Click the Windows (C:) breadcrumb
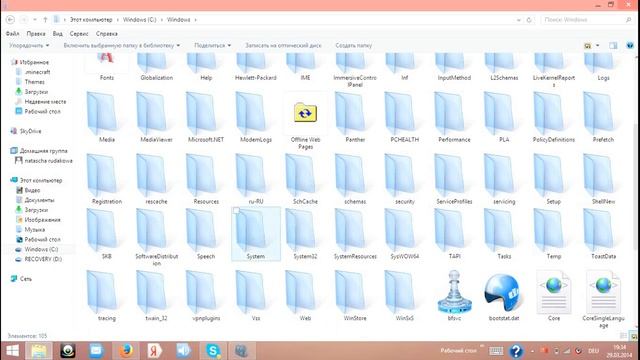 [139, 20]
